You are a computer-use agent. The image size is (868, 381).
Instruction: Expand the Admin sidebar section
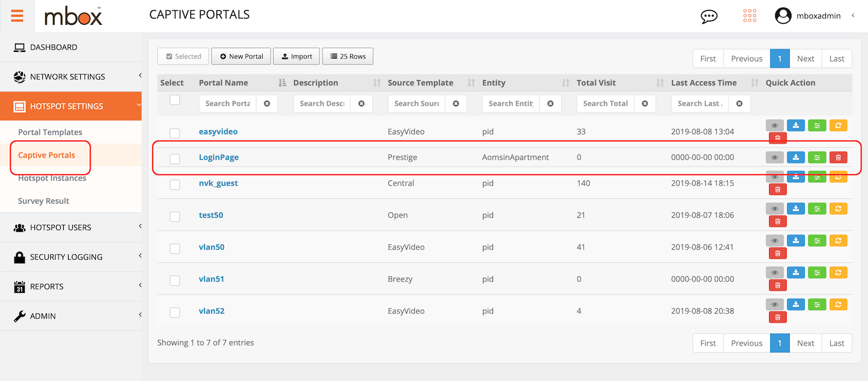click(x=71, y=316)
